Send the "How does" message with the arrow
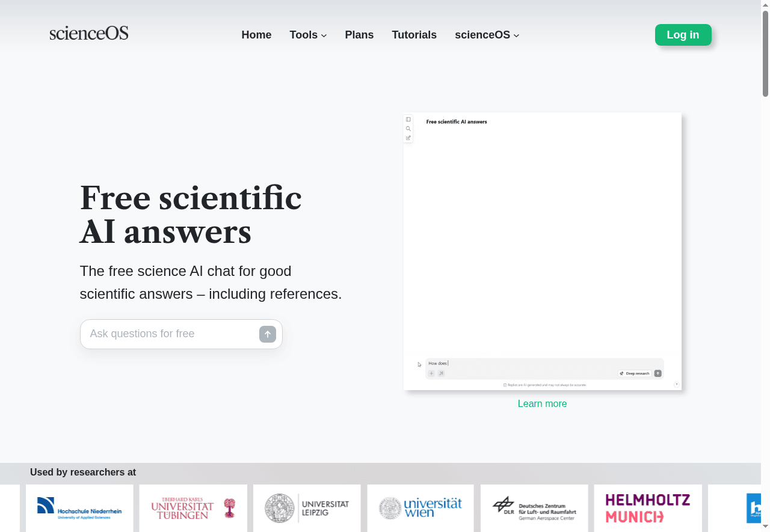Image resolution: width=770 pixels, height=532 pixels. (x=658, y=373)
